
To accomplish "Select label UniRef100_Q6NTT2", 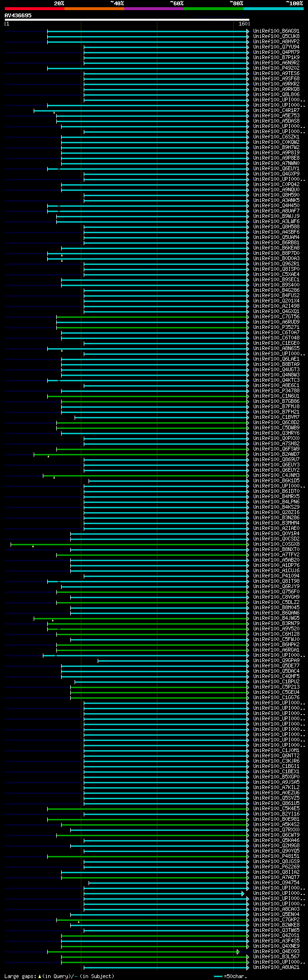I will click(276, 756).
